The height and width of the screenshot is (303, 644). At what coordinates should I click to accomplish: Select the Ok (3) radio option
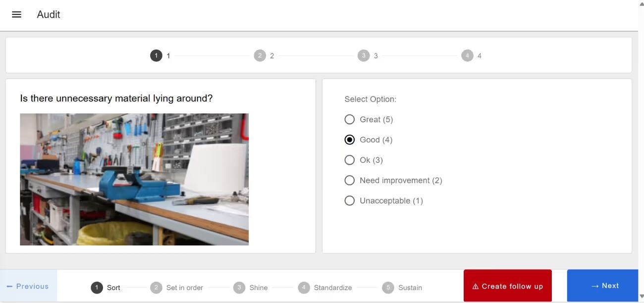pyautogui.click(x=350, y=159)
